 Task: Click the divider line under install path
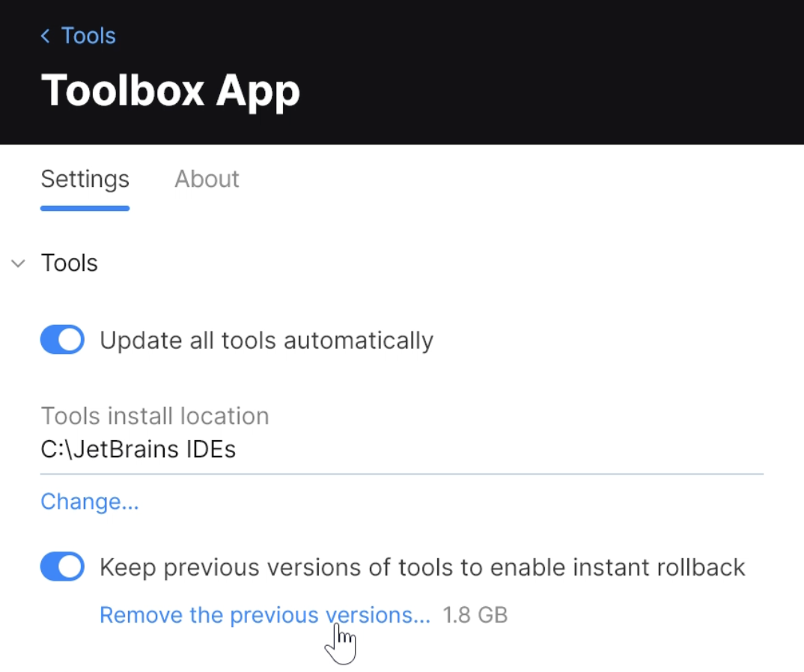(401, 474)
